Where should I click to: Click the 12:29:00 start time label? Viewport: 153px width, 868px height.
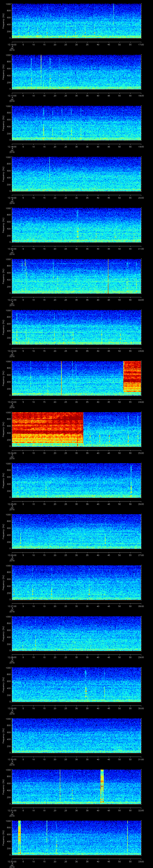coord(12,708)
